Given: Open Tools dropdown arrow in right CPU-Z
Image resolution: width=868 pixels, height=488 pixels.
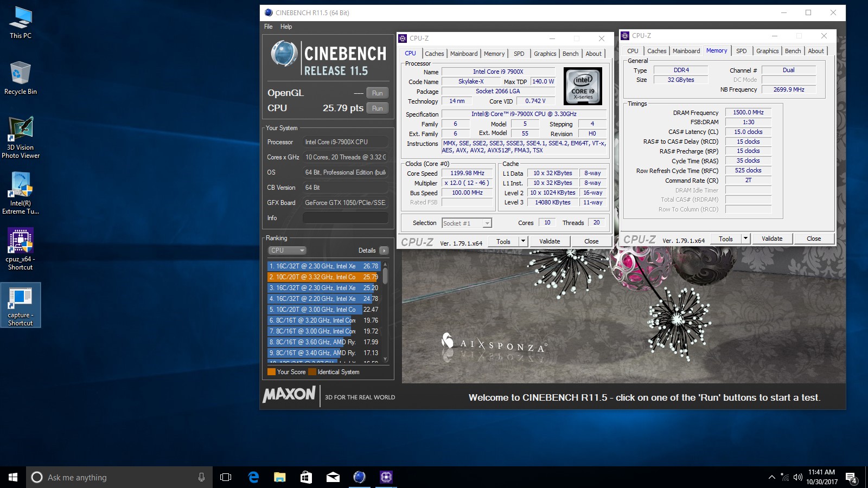Looking at the screenshot, I should point(745,239).
